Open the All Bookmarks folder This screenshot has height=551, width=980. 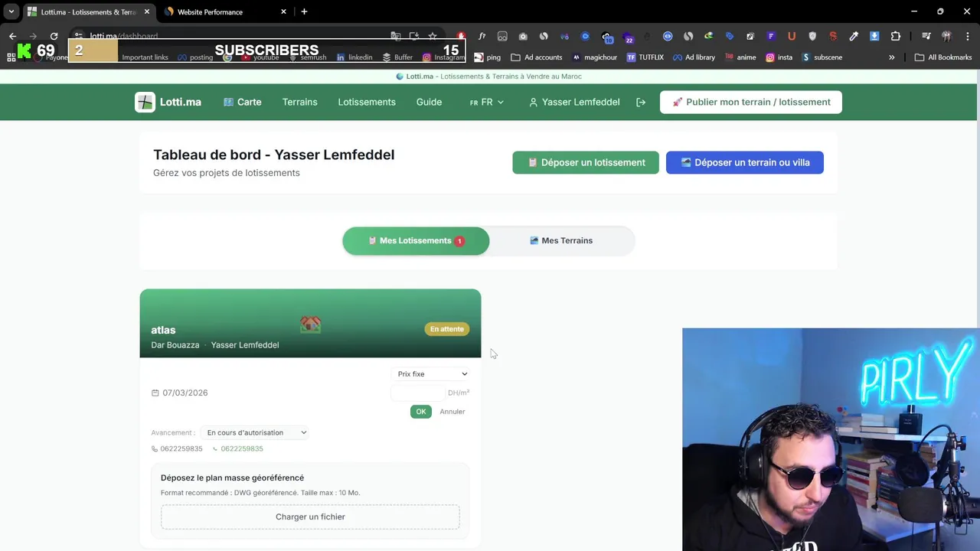pyautogui.click(x=943, y=57)
